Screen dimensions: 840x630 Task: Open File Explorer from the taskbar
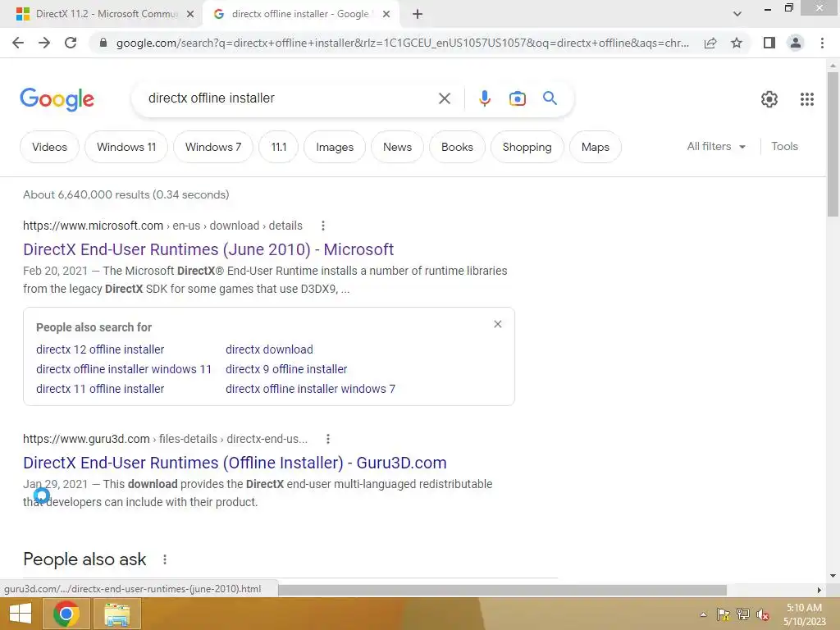tap(117, 614)
